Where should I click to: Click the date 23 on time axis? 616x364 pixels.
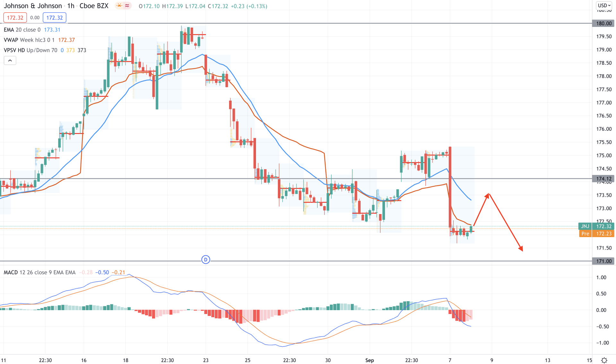206,360
